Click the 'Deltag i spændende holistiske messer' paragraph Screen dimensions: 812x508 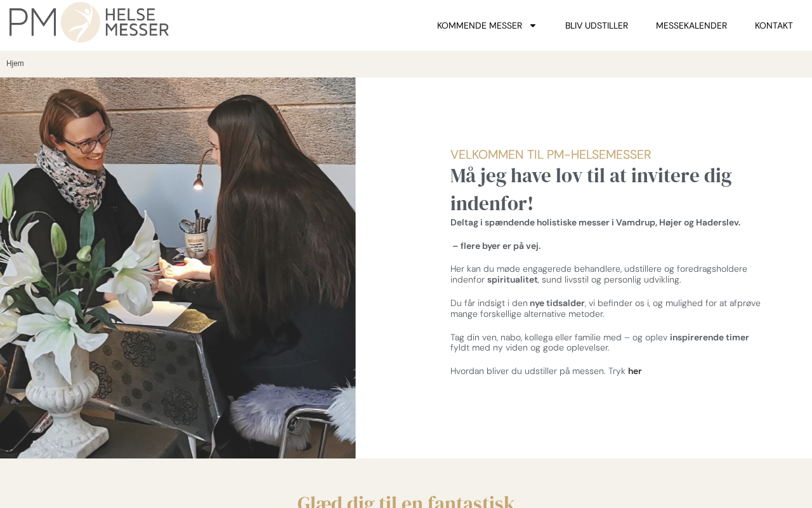(x=595, y=222)
